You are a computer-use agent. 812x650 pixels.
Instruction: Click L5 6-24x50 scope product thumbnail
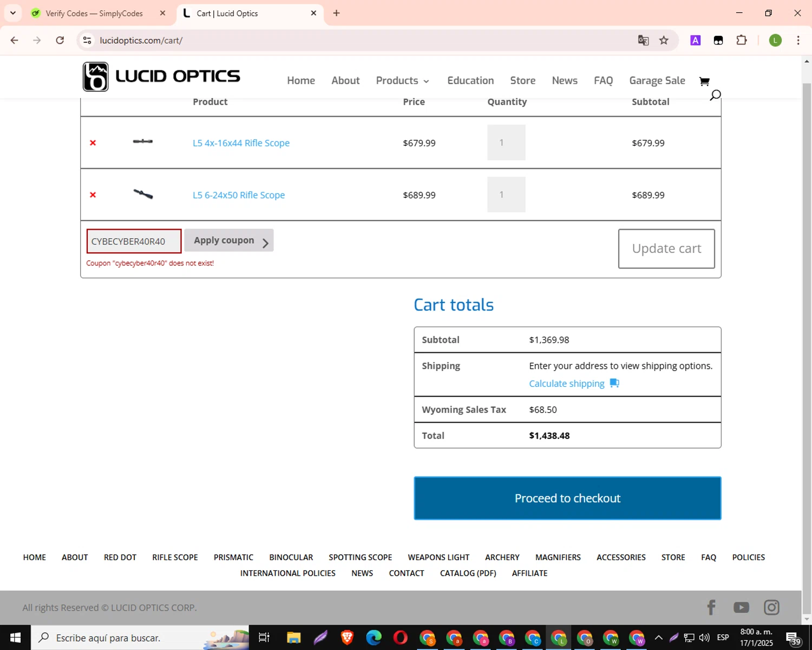point(143,194)
